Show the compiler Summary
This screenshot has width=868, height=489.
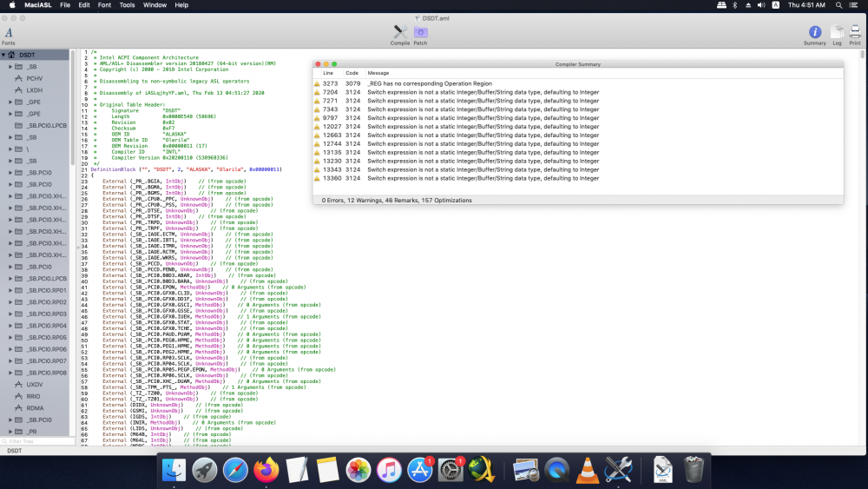[814, 36]
